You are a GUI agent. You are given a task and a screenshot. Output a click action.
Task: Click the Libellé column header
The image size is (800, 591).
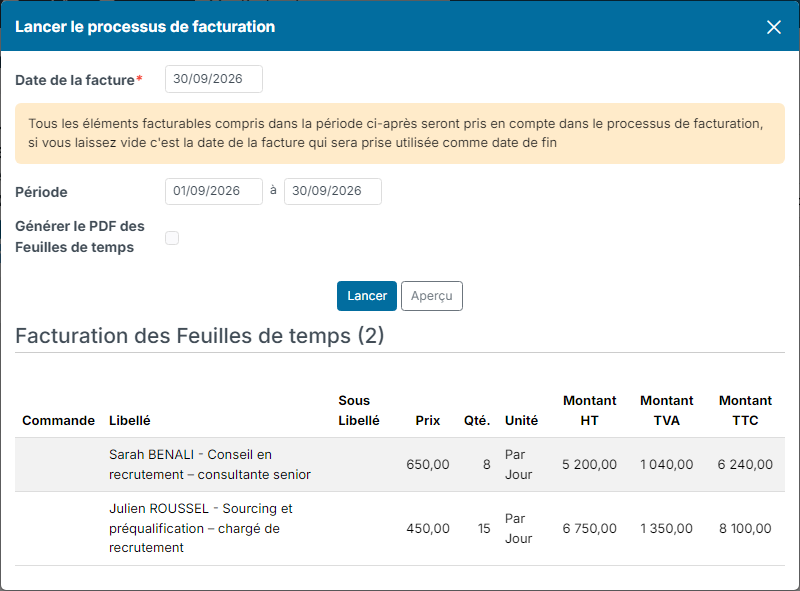(130, 421)
